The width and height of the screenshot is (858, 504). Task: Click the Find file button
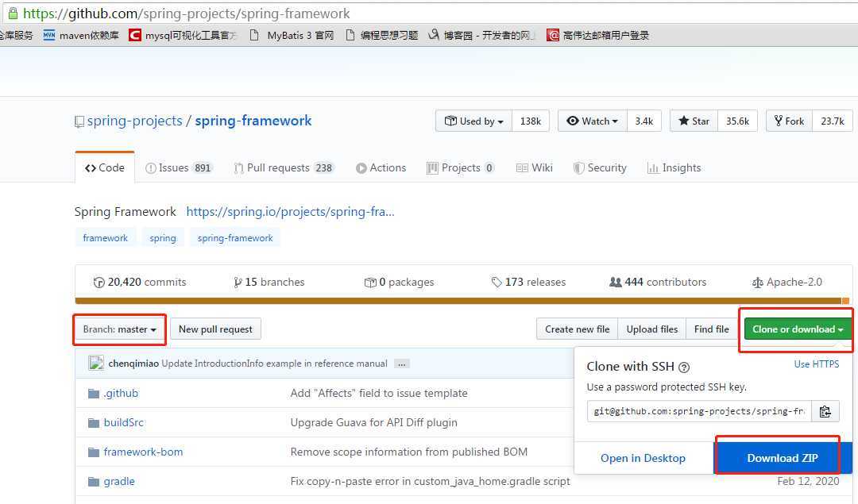711,329
